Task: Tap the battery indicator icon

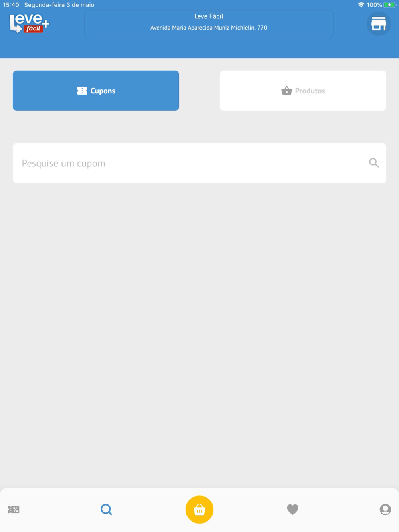Action: (x=389, y=5)
